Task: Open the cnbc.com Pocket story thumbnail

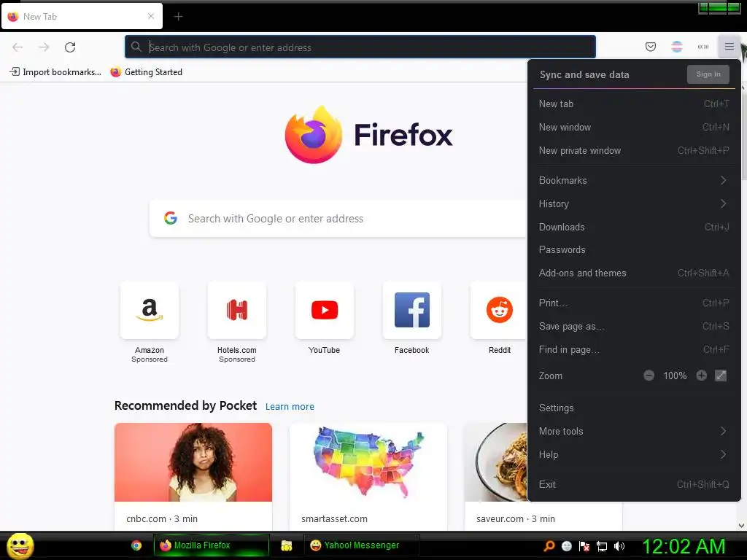Action: 193,462
